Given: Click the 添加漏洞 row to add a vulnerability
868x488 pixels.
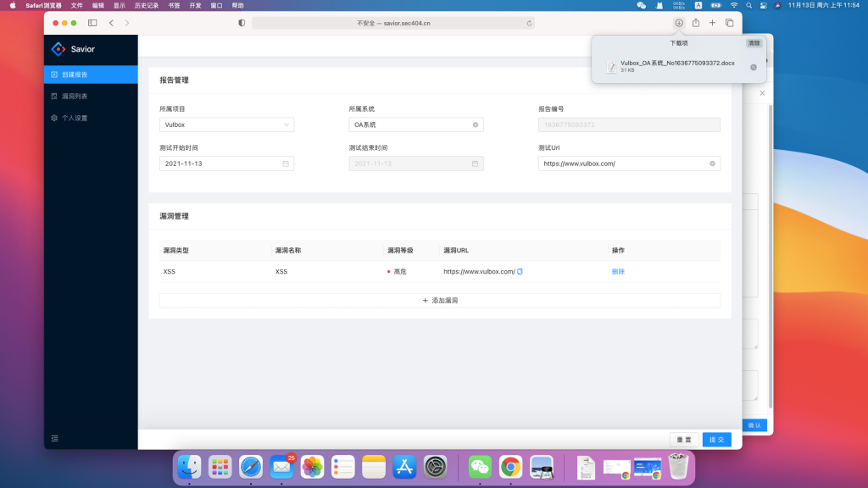Looking at the screenshot, I should coord(438,300).
